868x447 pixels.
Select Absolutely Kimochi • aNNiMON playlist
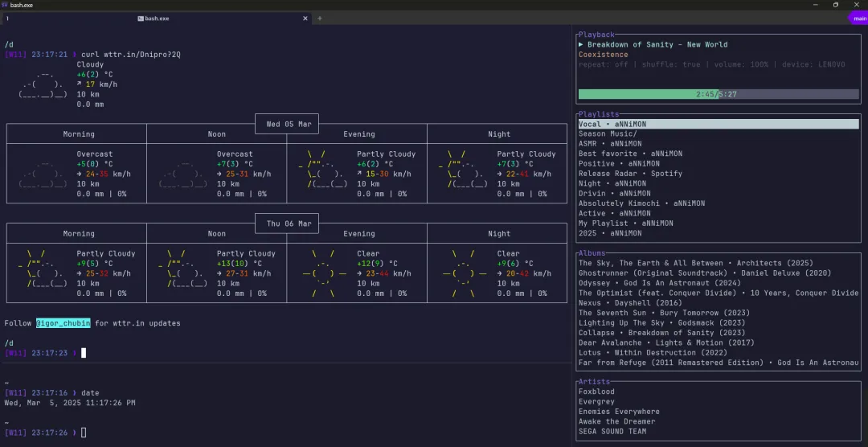pos(641,203)
